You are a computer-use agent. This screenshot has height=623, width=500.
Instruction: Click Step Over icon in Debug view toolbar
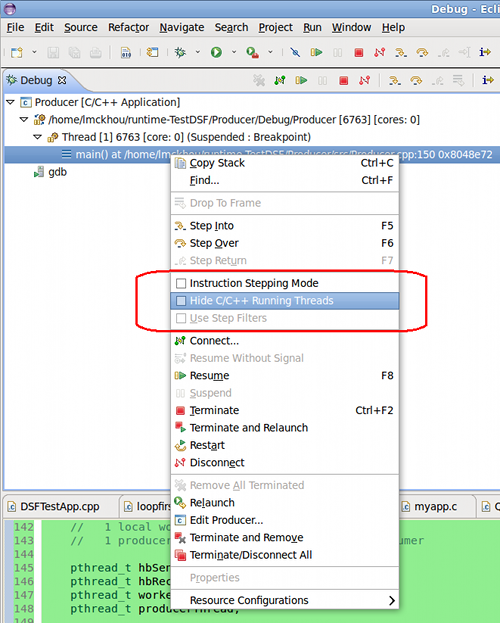(x=416, y=81)
